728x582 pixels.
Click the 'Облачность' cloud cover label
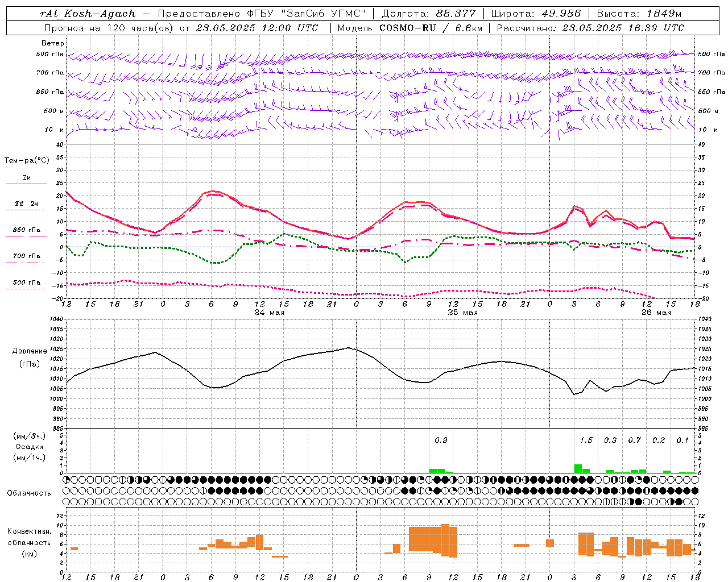coord(29,493)
